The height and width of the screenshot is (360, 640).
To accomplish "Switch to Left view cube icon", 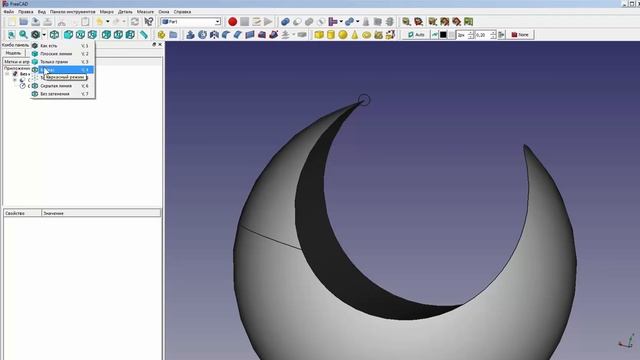I will pyautogui.click(x=130, y=35).
